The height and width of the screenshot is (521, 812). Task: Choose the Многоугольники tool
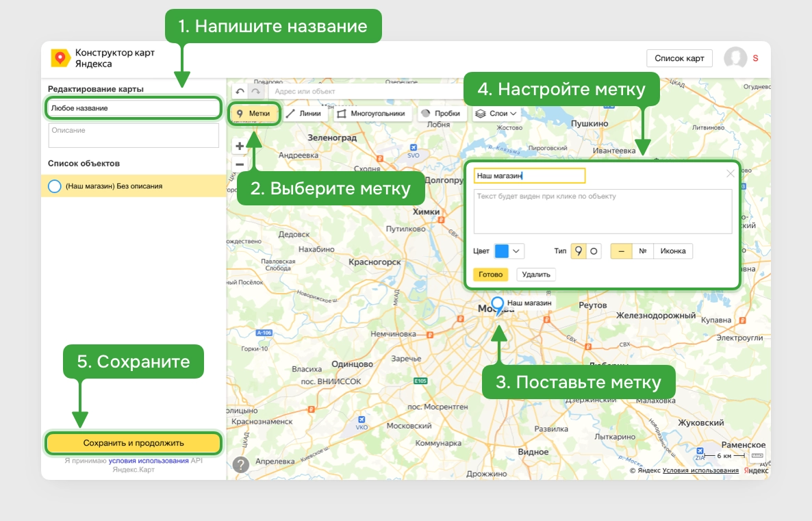pos(372,114)
